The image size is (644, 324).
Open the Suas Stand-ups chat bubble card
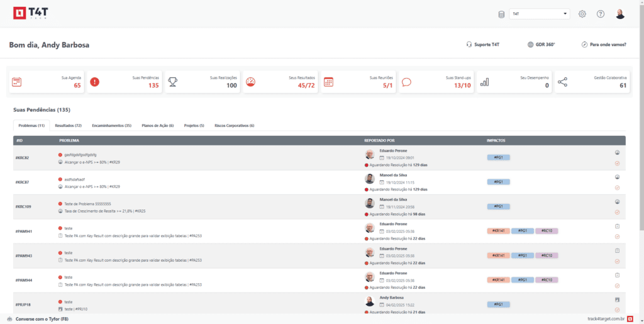(435, 82)
